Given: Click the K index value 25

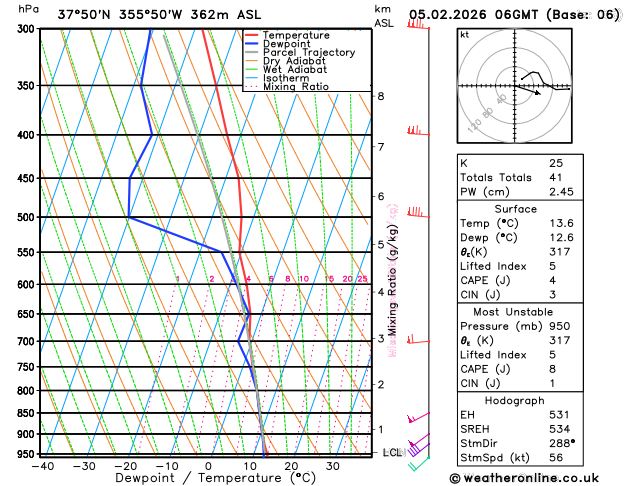Looking at the screenshot, I should pos(556,163).
